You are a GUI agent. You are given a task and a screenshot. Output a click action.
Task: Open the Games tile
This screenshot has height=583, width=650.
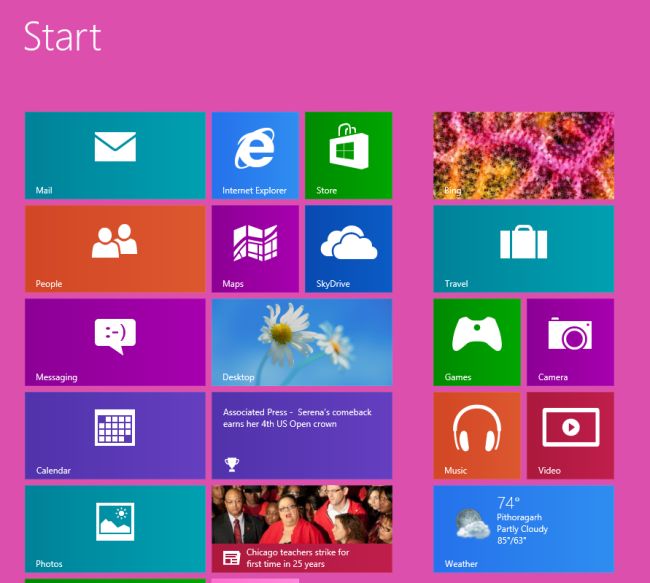477,342
